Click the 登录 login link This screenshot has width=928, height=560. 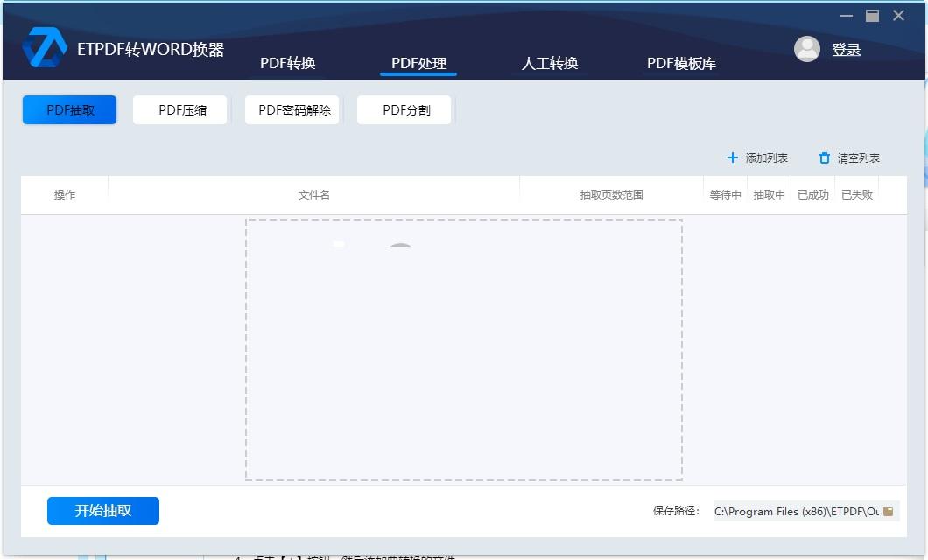coord(846,50)
